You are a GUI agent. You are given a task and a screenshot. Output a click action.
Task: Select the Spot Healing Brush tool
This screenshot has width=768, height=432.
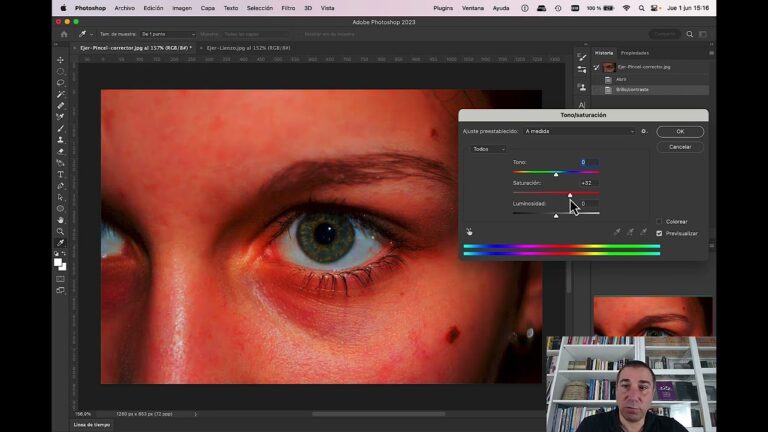coord(60,106)
